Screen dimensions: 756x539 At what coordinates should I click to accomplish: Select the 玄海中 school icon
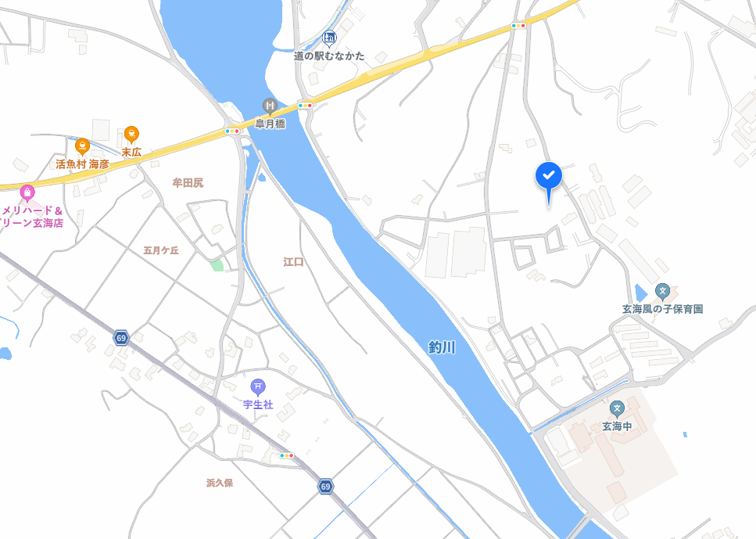tap(617, 409)
